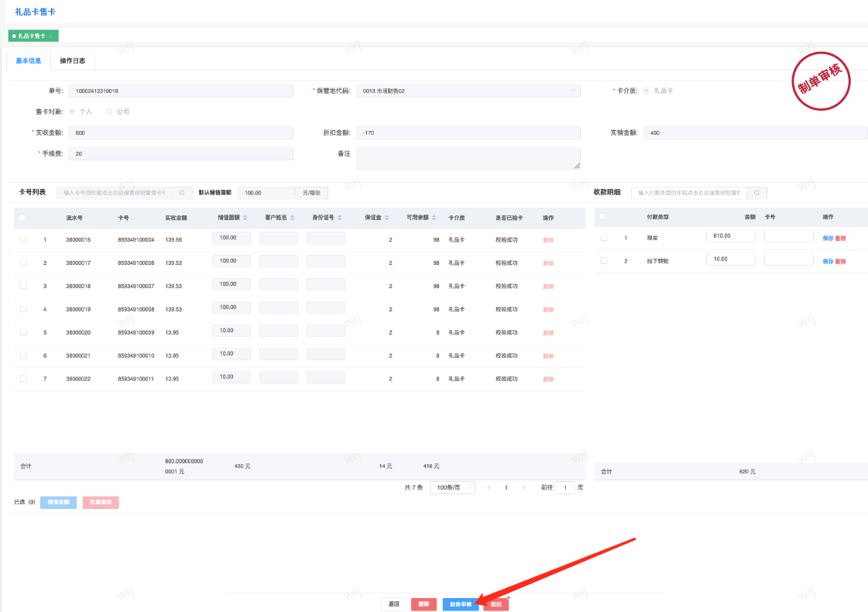Open the 保管地代码 dropdown
The width and height of the screenshot is (868, 612).
466,91
